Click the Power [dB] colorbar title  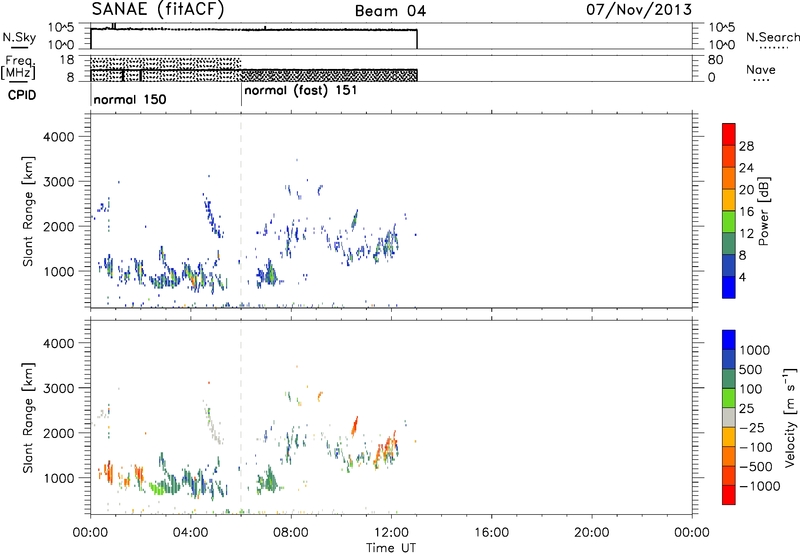(x=763, y=211)
